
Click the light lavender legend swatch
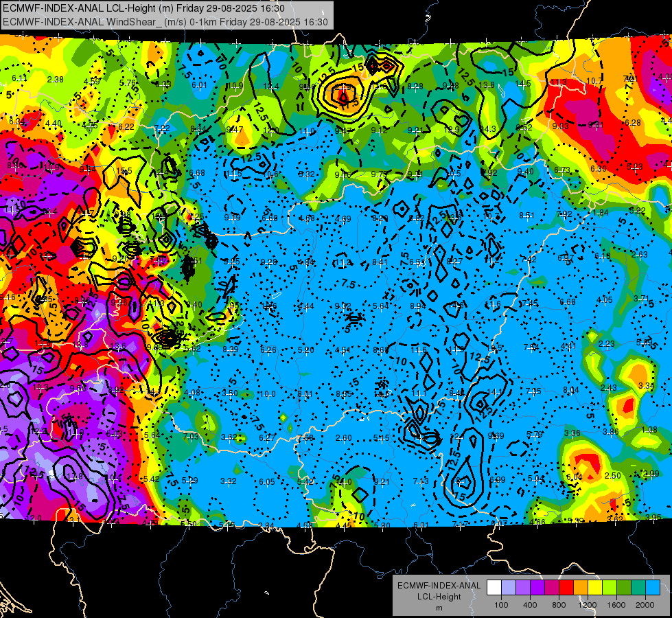(509, 588)
